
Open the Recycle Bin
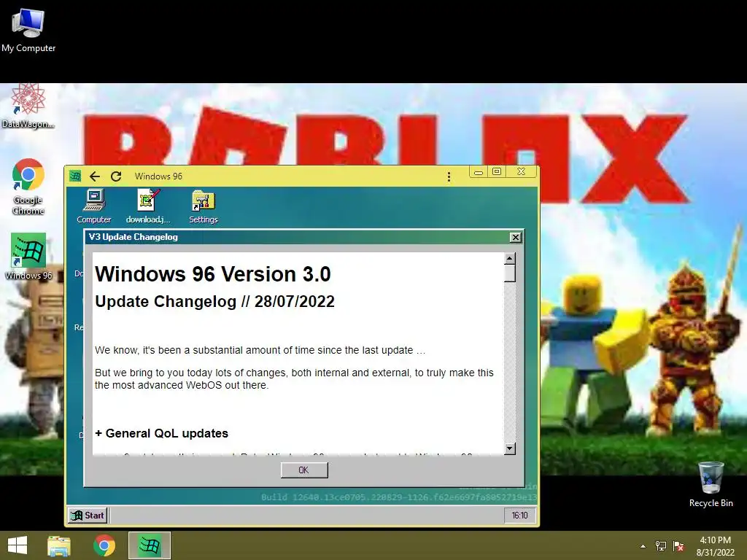(711, 484)
